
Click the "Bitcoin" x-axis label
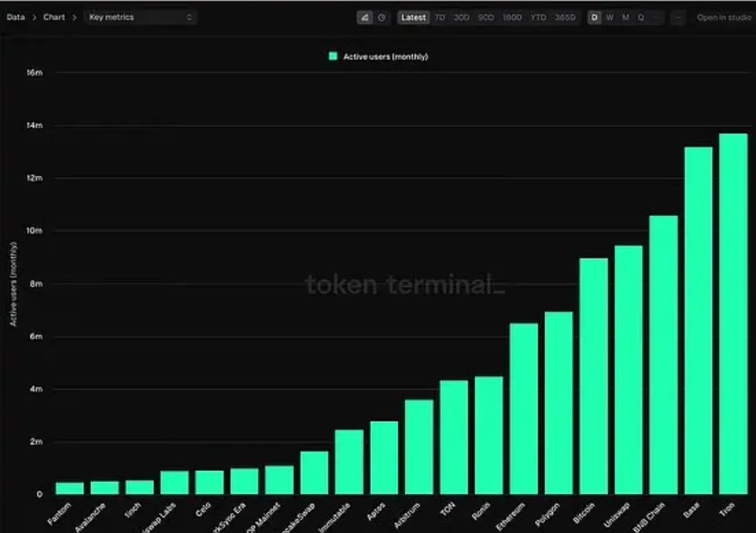click(583, 513)
